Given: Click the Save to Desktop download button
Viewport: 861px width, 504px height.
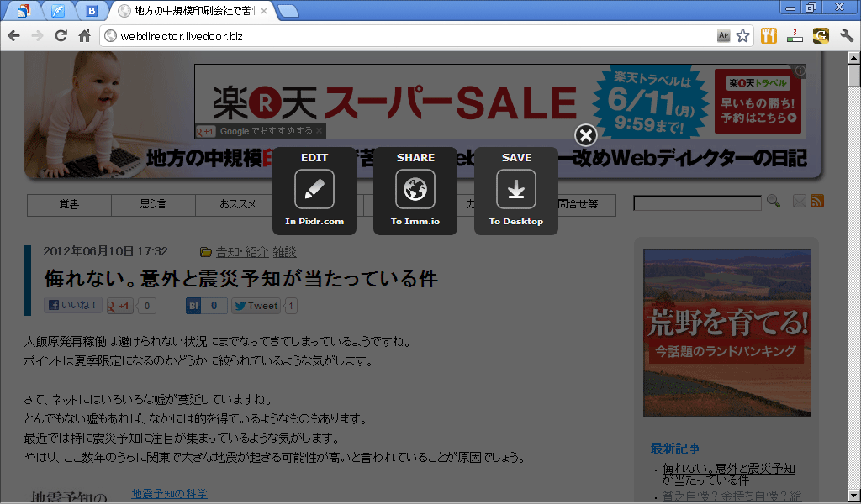Looking at the screenshot, I should point(516,189).
